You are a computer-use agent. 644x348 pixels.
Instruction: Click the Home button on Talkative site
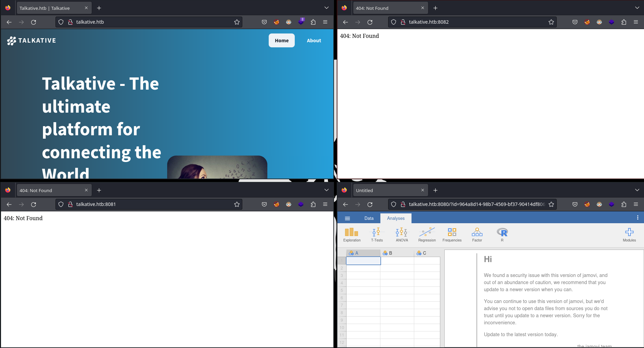[282, 41]
